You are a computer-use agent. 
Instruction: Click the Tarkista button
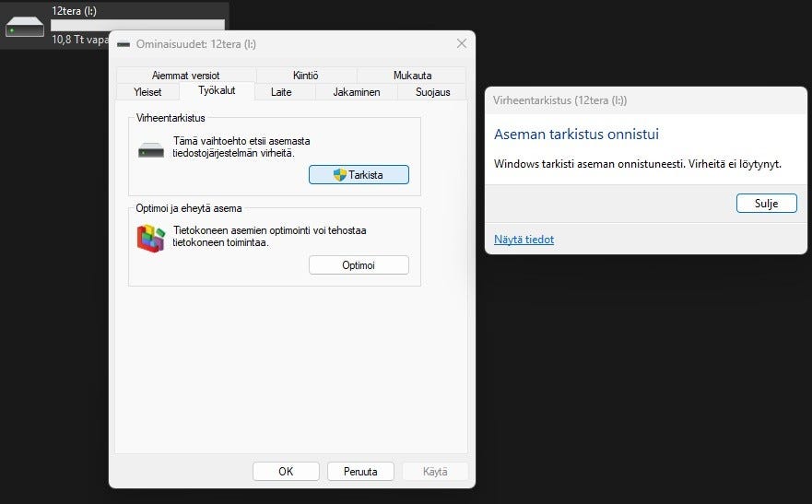359,175
